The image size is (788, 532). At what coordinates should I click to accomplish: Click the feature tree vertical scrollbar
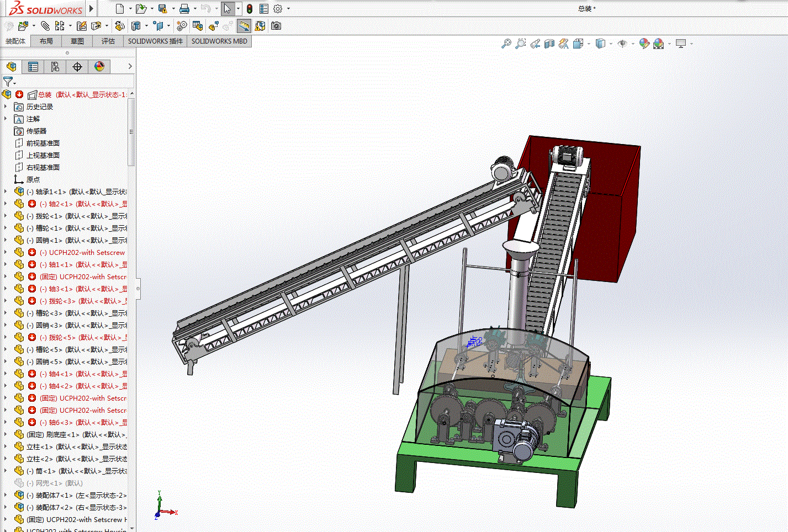point(131,132)
